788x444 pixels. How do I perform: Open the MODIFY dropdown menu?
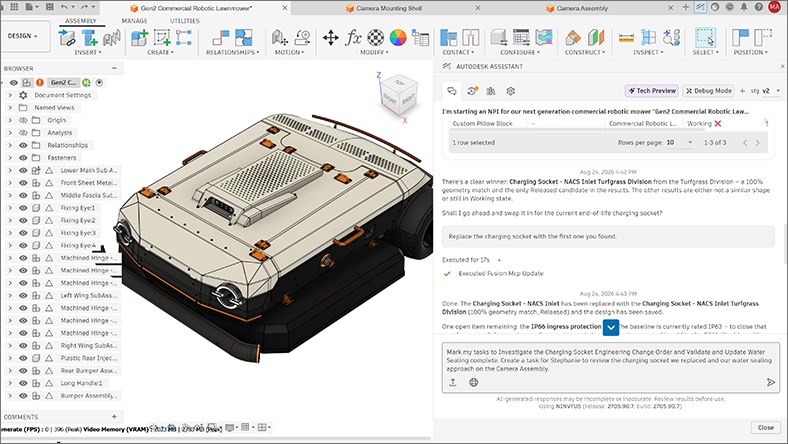[374, 52]
